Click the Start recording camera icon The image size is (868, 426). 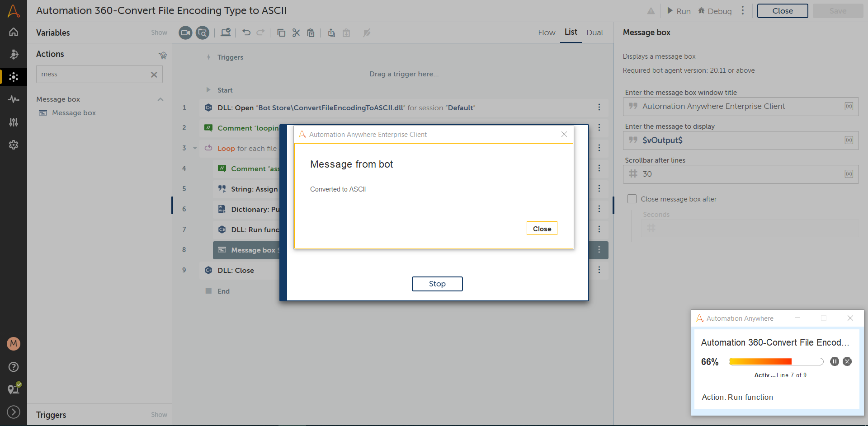[x=185, y=33]
